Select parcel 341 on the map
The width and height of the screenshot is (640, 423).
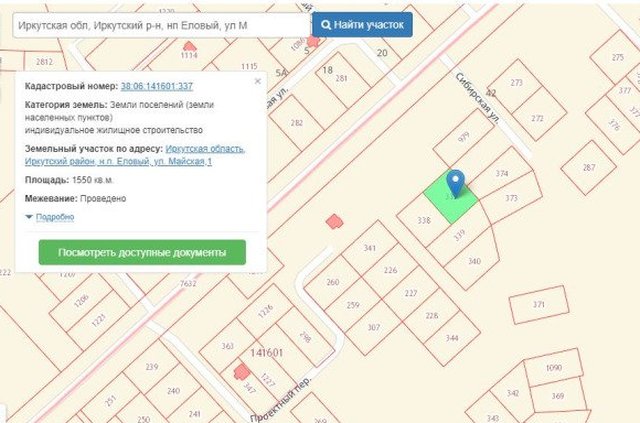pyautogui.click(x=369, y=248)
